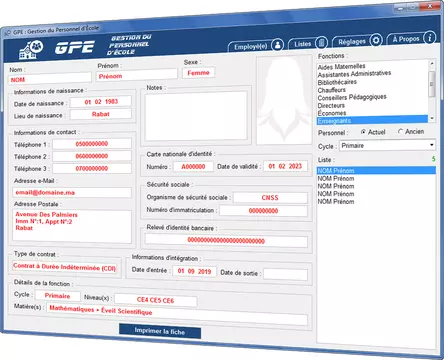Screen dimensions: 444x360
Task: Switch to the Réglages tab
Action: (x=352, y=42)
